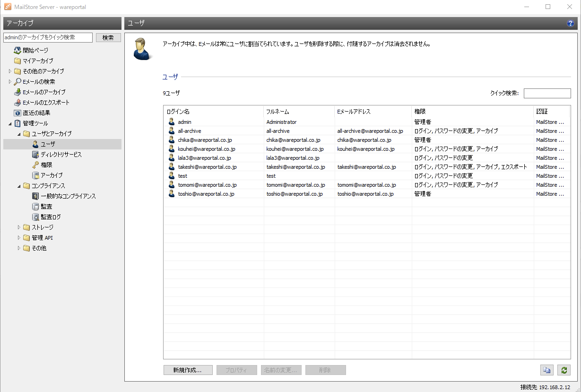
Task: Click the blue help question mark icon
Action: (x=570, y=23)
